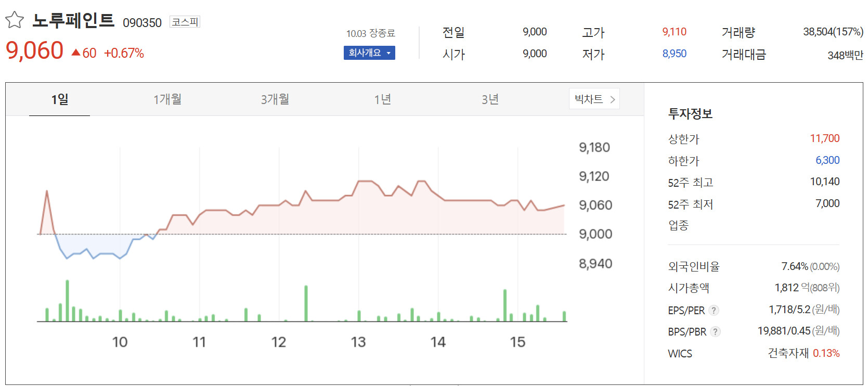
Task: Select the 3개월 chart tab
Action: pyautogui.click(x=275, y=99)
